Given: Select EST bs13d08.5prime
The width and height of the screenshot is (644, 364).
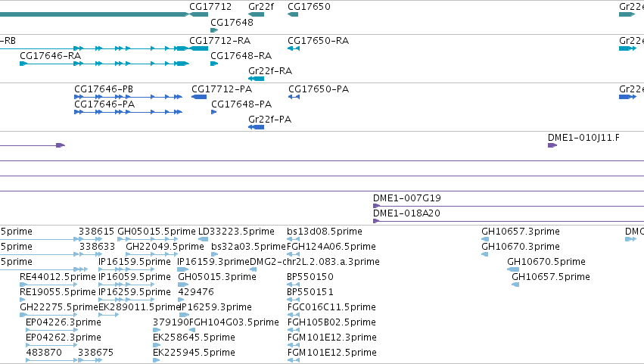Looking at the screenshot, I should (325, 232).
